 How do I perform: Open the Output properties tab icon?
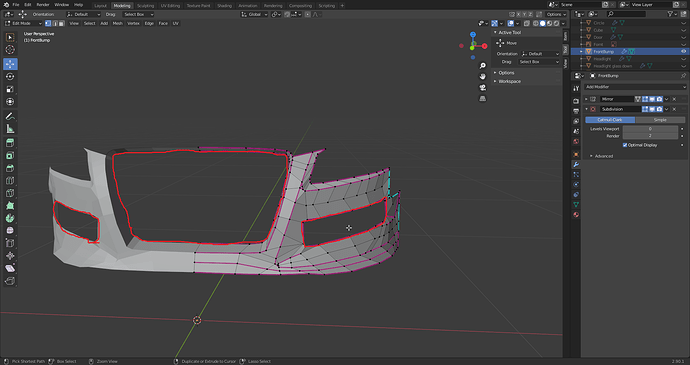pyautogui.click(x=576, y=111)
